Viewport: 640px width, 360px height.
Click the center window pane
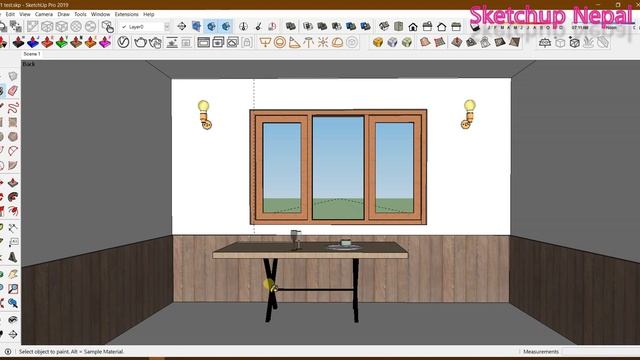point(338,168)
